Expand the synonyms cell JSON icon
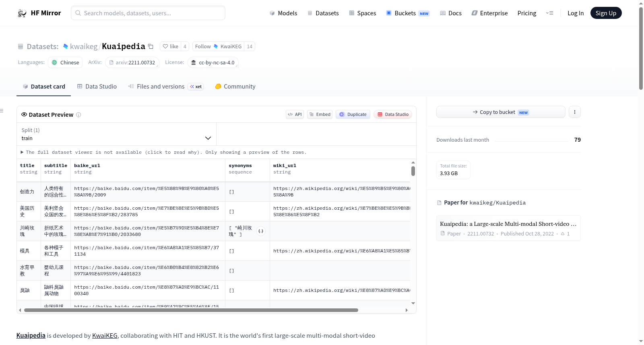 [261, 231]
